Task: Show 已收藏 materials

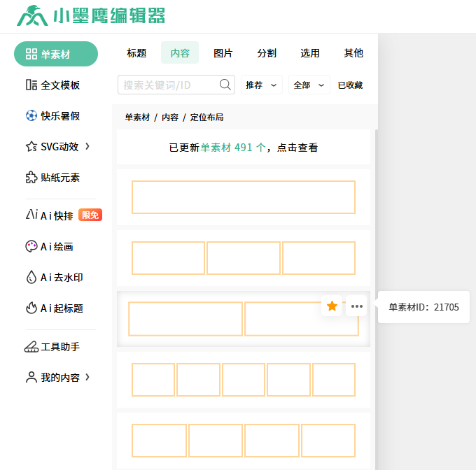Action: tap(350, 85)
